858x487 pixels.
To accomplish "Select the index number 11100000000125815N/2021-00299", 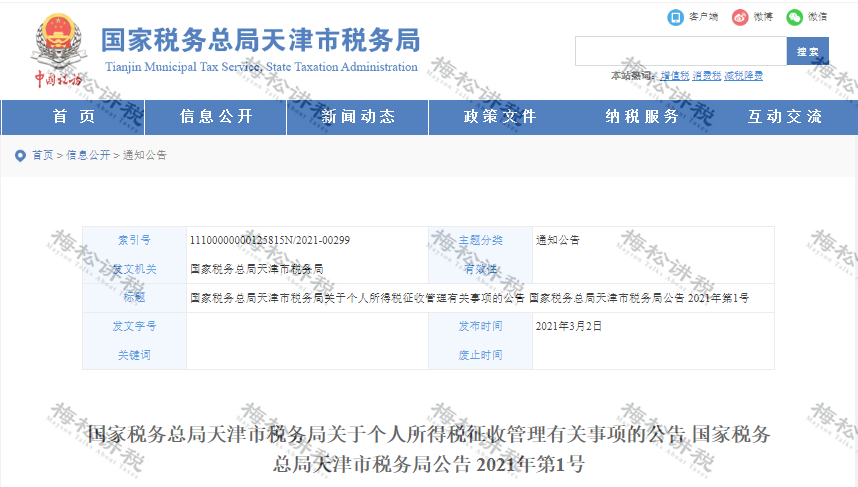I will pyautogui.click(x=270, y=240).
